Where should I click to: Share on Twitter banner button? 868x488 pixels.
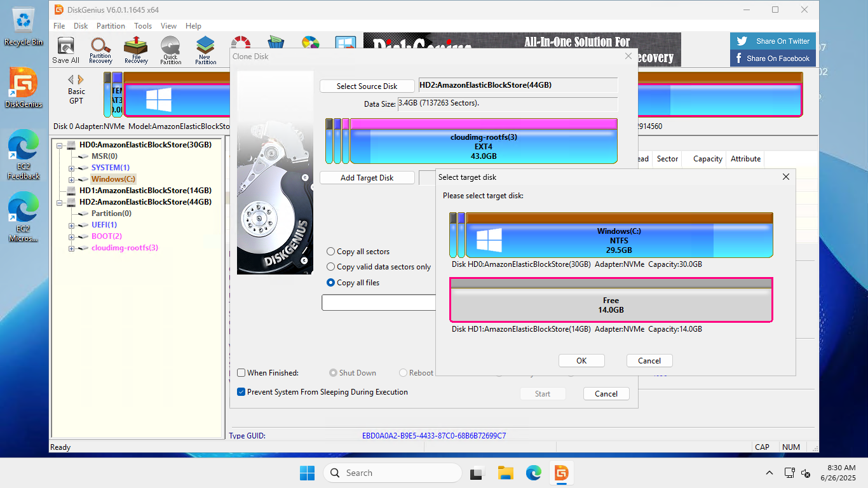[772, 41]
